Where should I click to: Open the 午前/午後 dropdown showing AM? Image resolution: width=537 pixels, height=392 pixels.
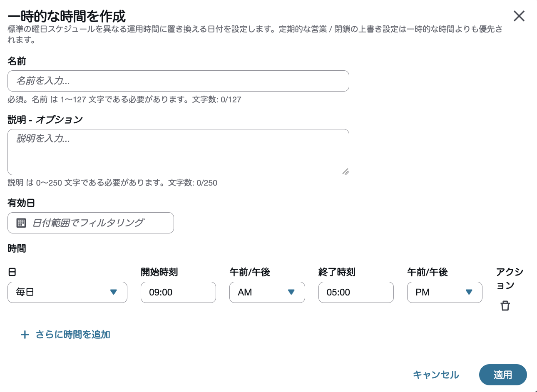[266, 292]
